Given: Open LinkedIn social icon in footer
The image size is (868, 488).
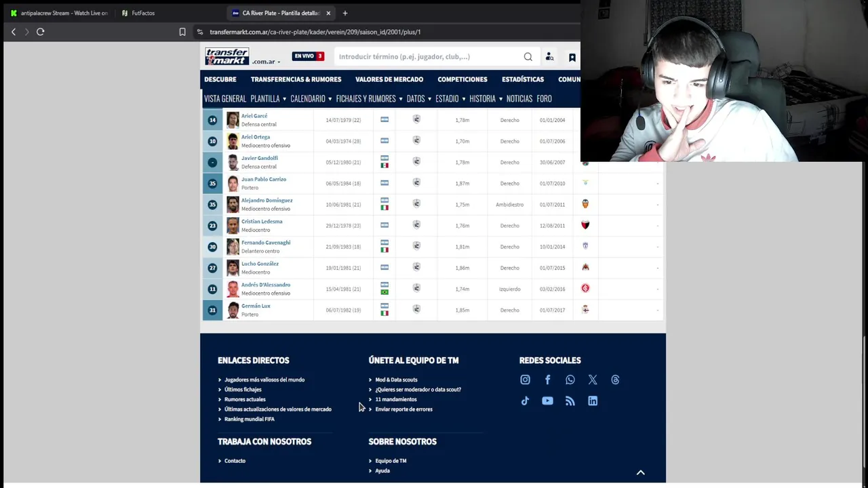Looking at the screenshot, I should tap(593, 401).
